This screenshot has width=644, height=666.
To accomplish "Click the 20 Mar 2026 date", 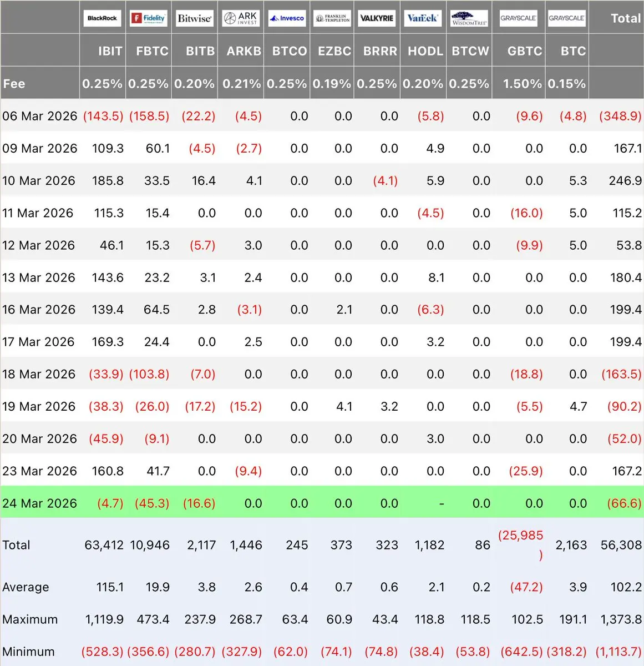I will click(39, 438).
